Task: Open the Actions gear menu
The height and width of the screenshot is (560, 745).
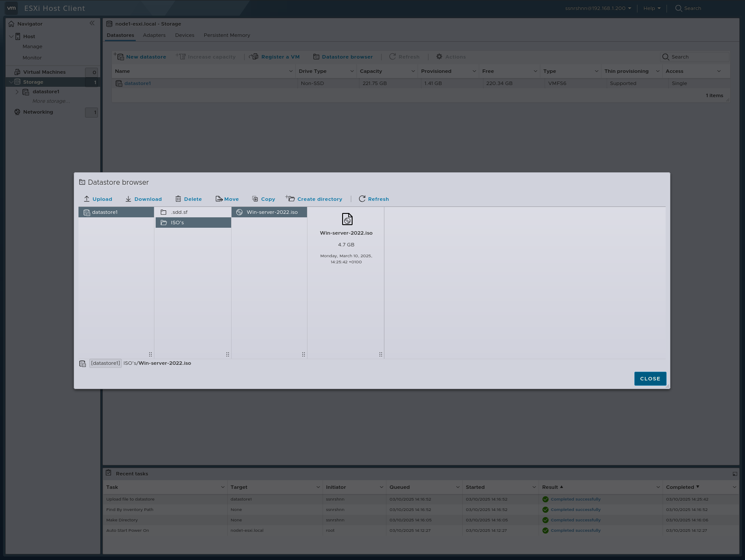Action: tap(439, 57)
